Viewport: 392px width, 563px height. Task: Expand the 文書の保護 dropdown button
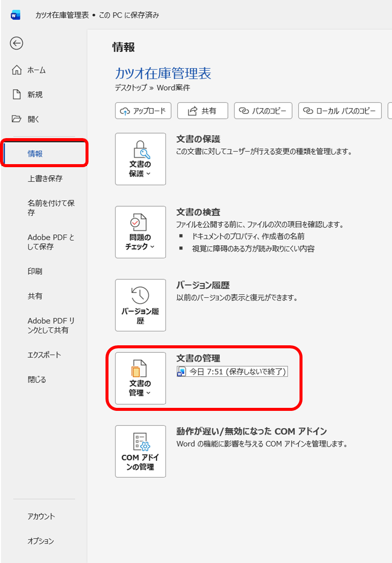(140, 159)
